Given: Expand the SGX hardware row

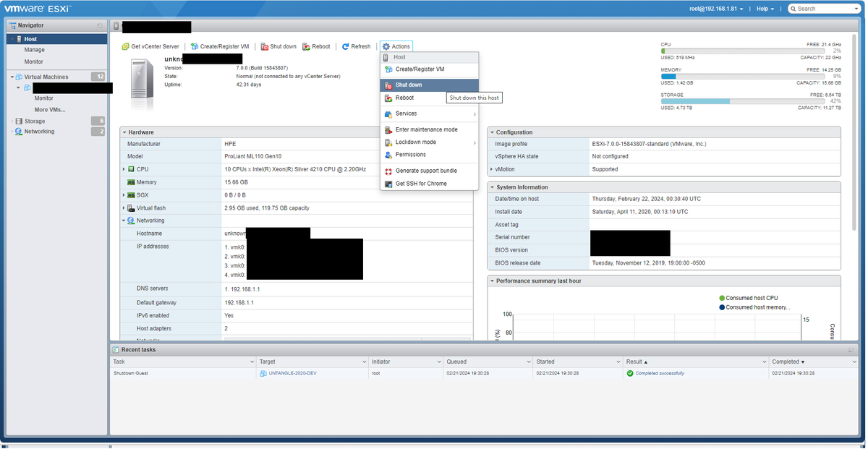Looking at the screenshot, I should [x=124, y=195].
